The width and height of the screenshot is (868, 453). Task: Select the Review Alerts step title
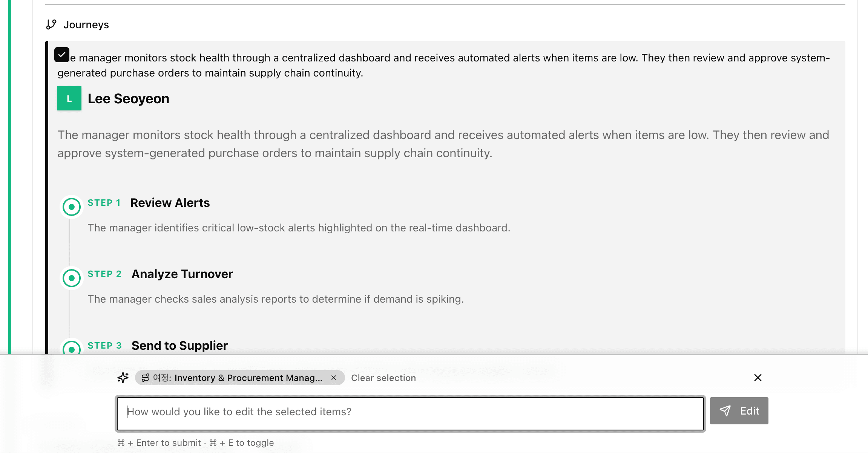(170, 203)
